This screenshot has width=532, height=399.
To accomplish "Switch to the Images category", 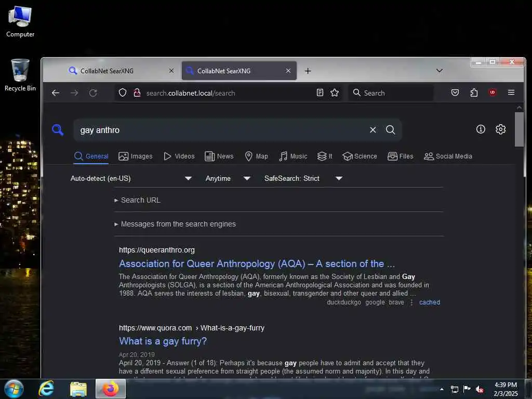I will coord(136,156).
